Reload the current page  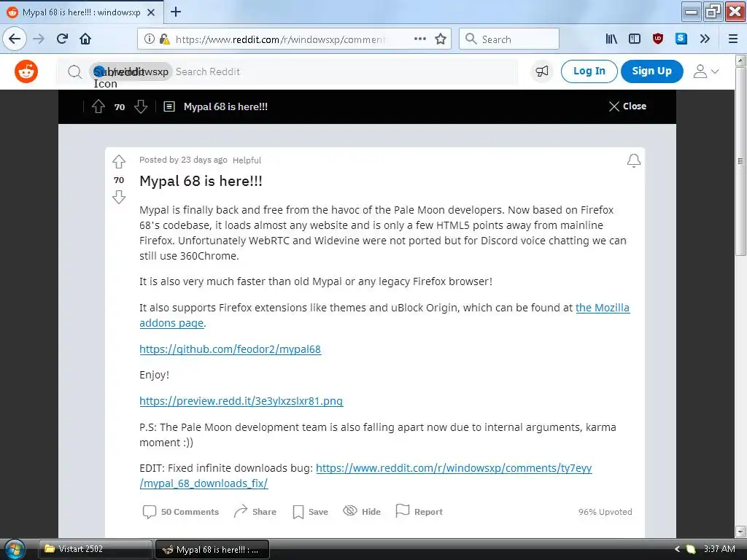pyautogui.click(x=63, y=39)
